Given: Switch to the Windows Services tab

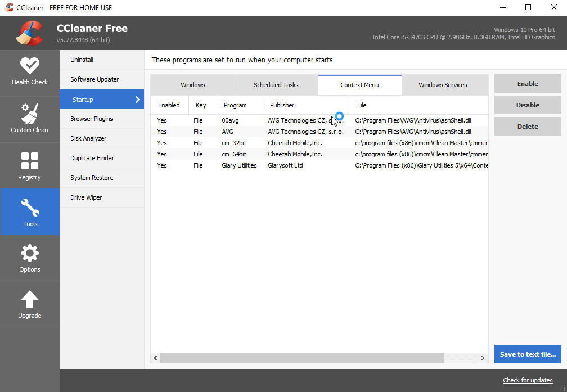Looking at the screenshot, I should (x=443, y=84).
